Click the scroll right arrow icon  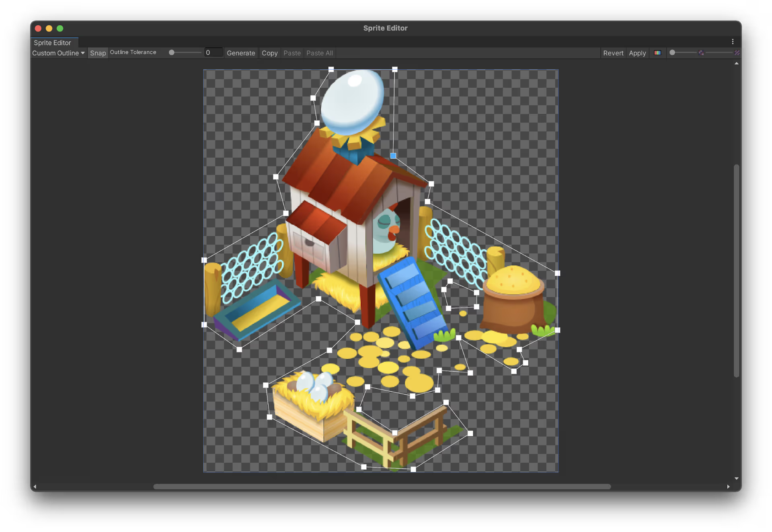point(728,487)
